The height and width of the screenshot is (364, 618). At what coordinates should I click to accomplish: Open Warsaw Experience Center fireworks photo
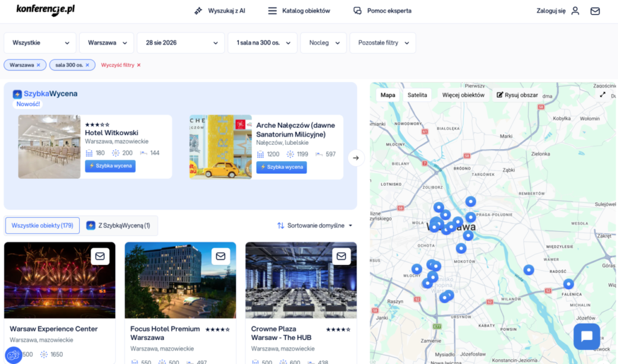tap(60, 280)
